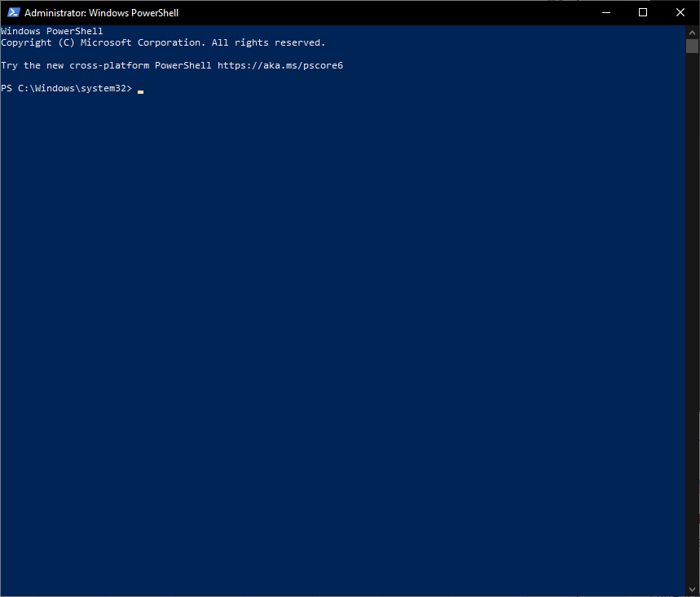Click the up chevron atop the scrollbar
Viewport: 700px width, 597px height.
click(x=692, y=34)
